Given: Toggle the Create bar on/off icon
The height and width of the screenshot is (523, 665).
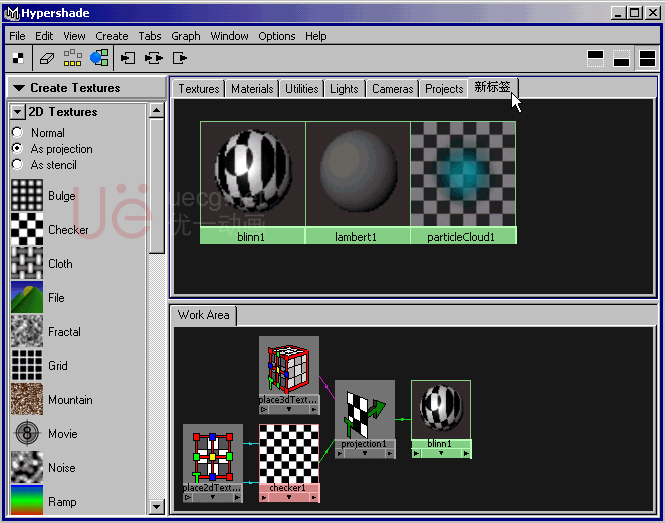Looking at the screenshot, I should 18,58.
